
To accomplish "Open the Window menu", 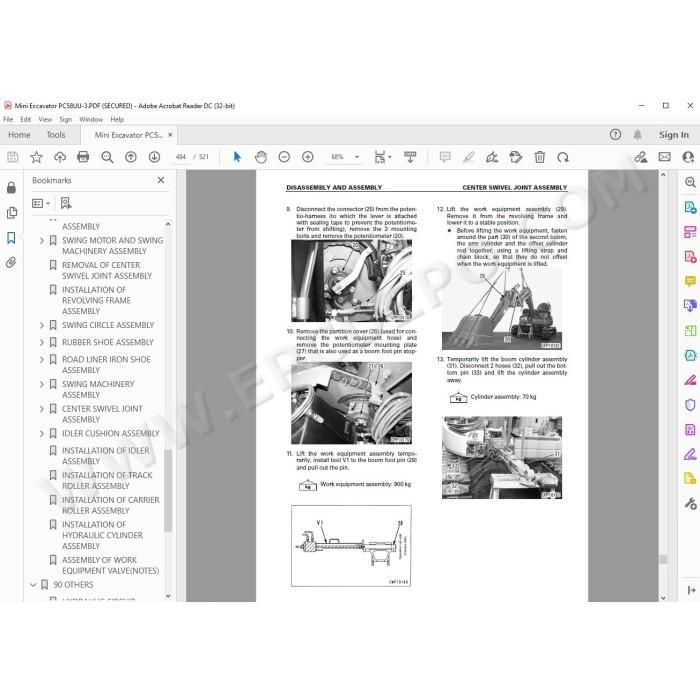I will pyautogui.click(x=91, y=119).
